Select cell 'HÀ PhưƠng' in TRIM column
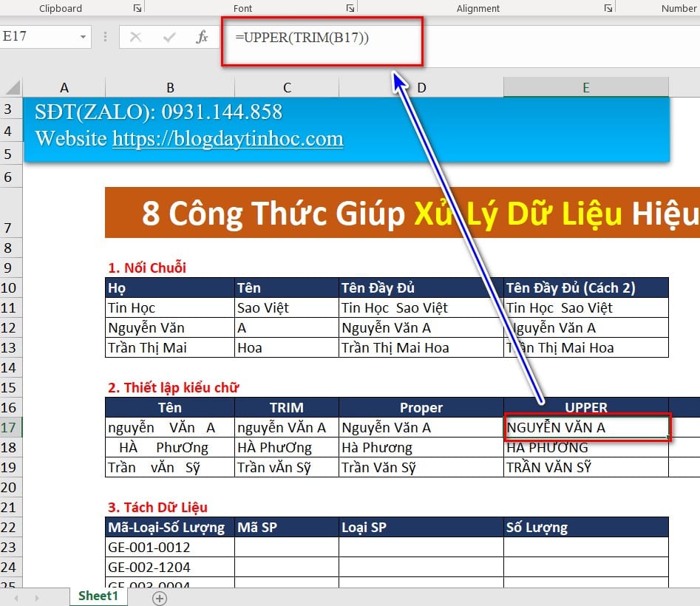Screen dimensions: 700x606 click(287, 448)
